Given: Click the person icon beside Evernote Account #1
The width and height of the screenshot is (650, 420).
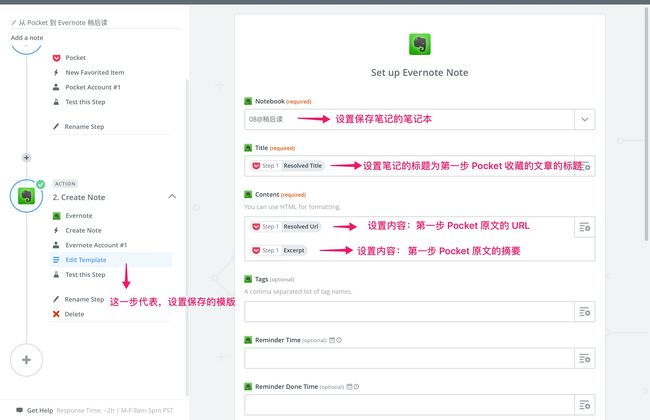Looking at the screenshot, I should [56, 245].
